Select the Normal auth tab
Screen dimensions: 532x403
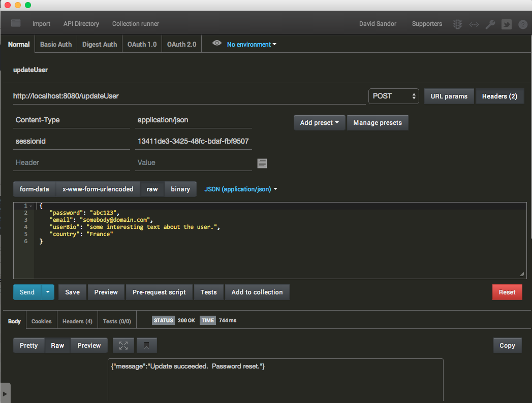click(x=19, y=44)
